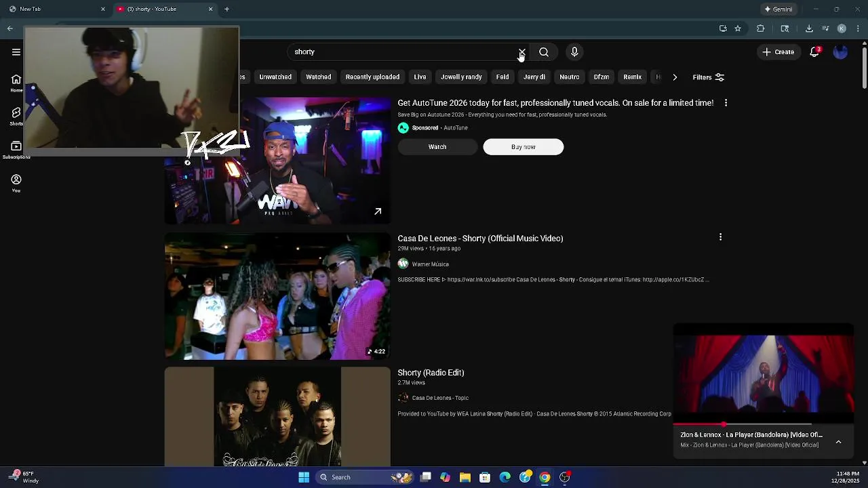Click the Warner Música channel avatar
This screenshot has width=868, height=488.
point(403,264)
